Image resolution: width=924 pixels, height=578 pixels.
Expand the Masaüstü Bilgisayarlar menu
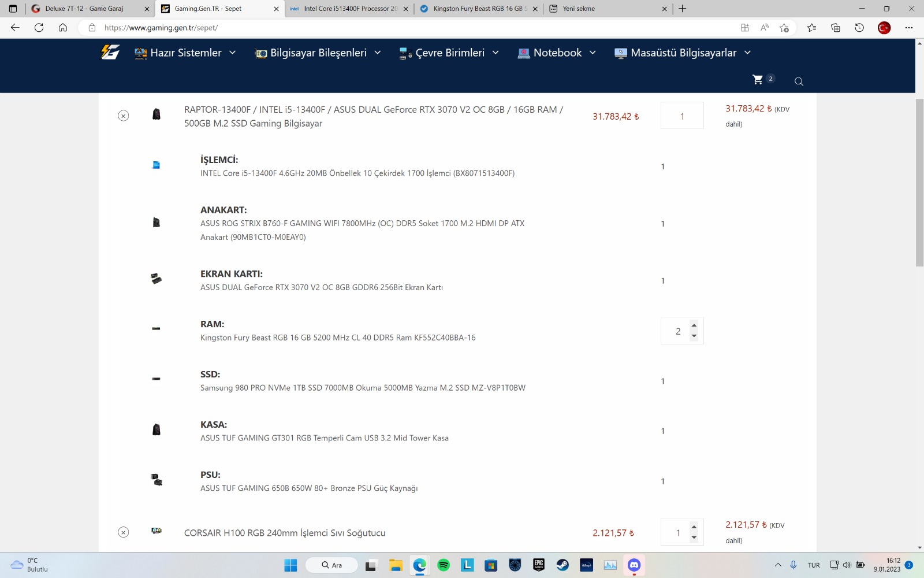click(x=683, y=53)
